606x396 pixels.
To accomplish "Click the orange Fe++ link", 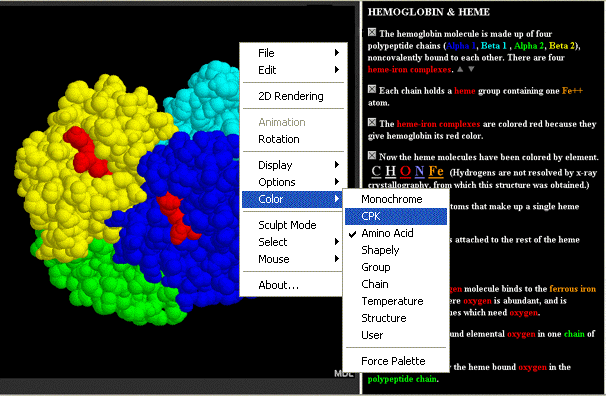I will click(572, 91).
